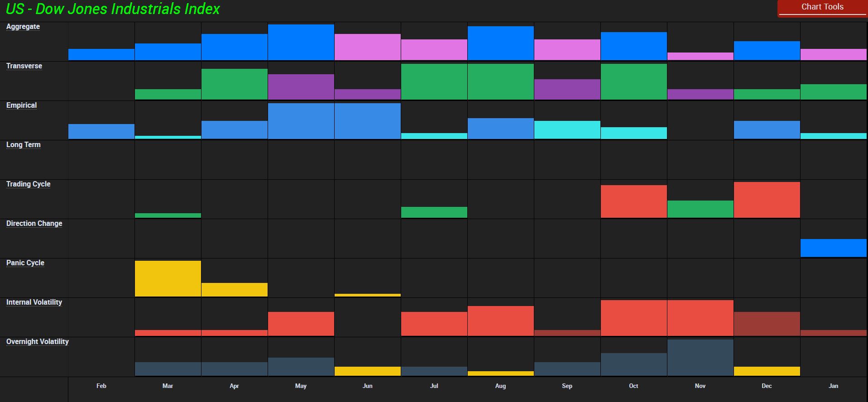Click the Jun month axis label

(367, 386)
